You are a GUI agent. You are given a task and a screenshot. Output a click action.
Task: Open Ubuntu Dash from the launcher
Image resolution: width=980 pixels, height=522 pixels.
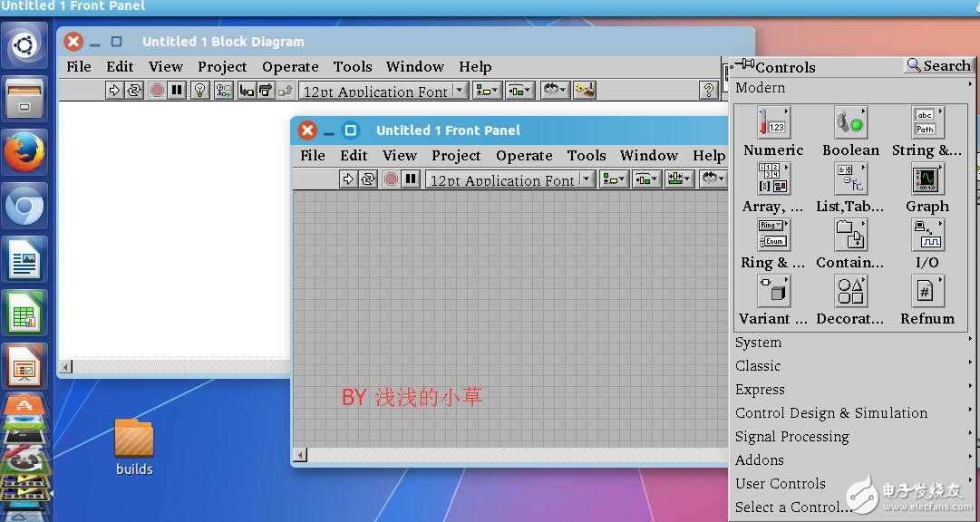pyautogui.click(x=24, y=45)
